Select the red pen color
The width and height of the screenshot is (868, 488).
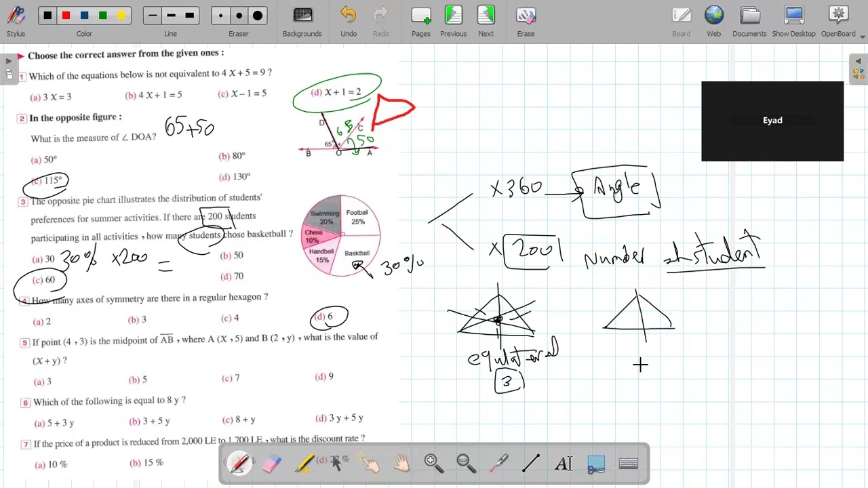pos(66,16)
